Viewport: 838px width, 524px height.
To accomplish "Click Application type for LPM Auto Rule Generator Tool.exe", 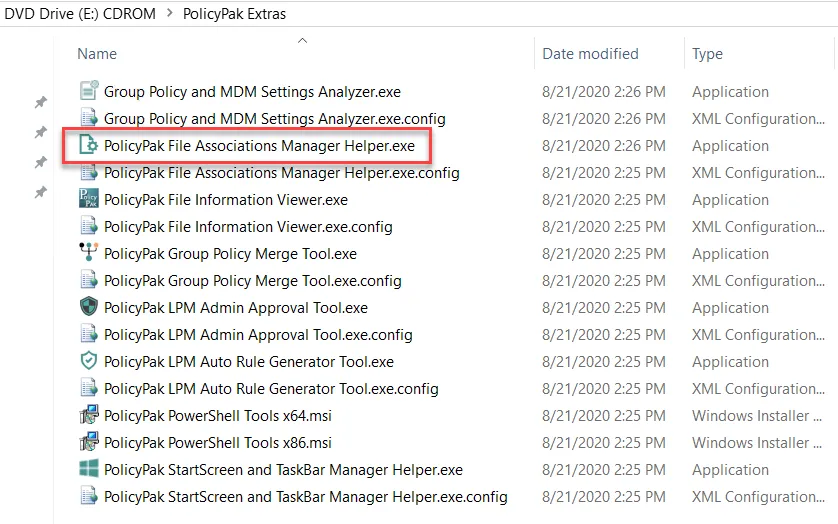I will (x=730, y=363).
